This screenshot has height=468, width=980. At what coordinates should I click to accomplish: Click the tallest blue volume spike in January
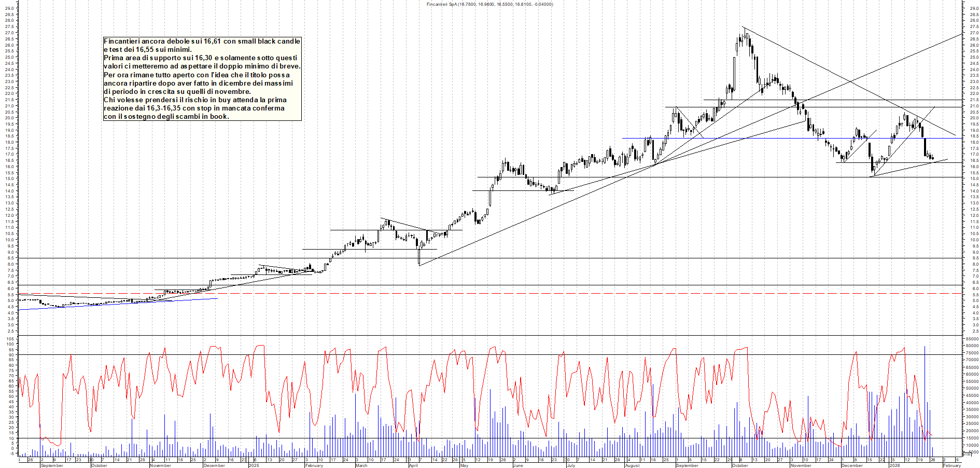(x=925, y=394)
